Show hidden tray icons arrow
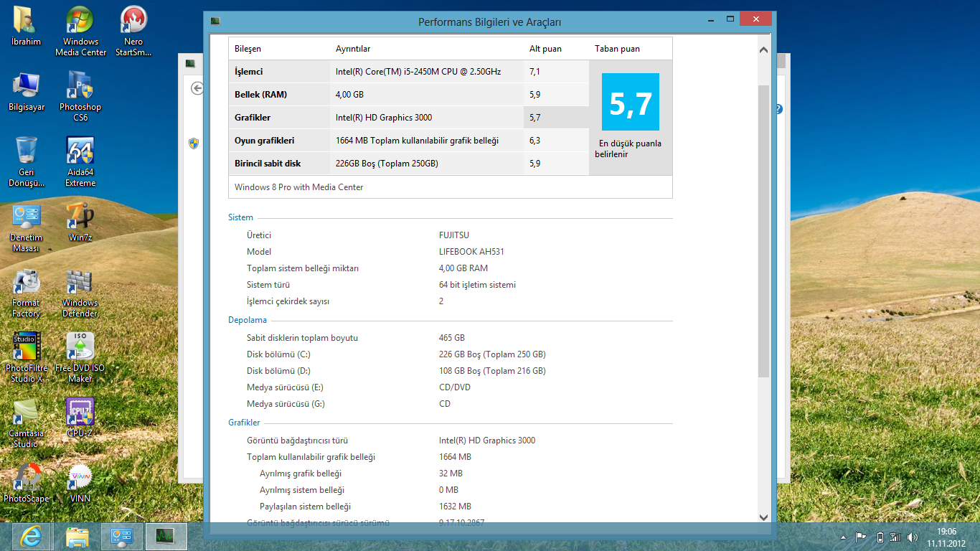980x551 pixels. click(x=843, y=537)
